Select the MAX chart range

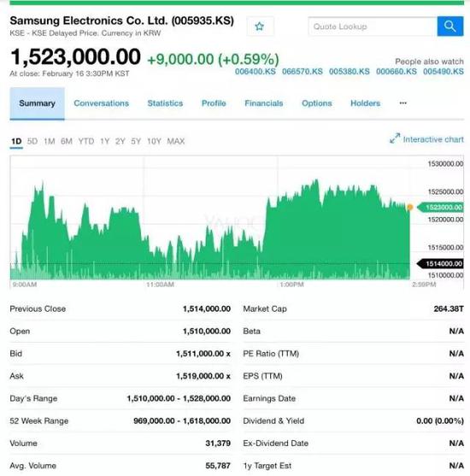click(176, 141)
